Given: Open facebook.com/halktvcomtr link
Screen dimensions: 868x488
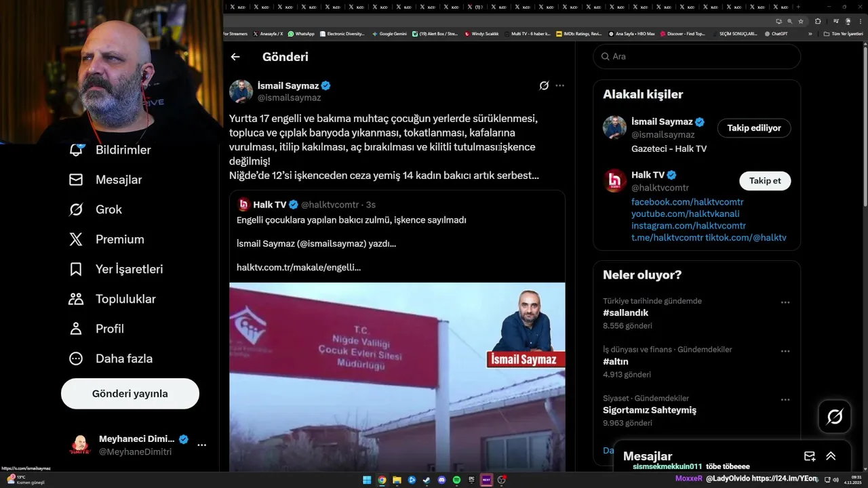Looking at the screenshot, I should 687,202.
